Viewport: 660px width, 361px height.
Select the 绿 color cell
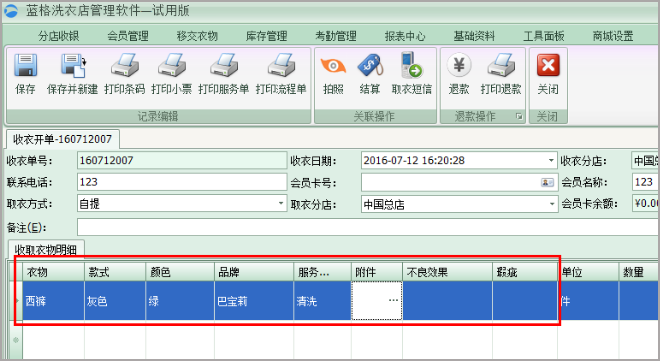pos(180,301)
